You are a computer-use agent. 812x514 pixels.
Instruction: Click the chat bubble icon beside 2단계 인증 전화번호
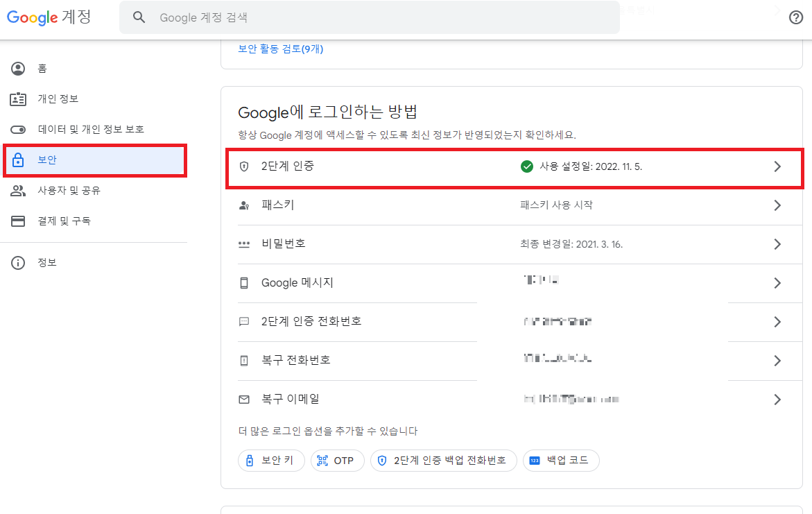click(x=244, y=322)
